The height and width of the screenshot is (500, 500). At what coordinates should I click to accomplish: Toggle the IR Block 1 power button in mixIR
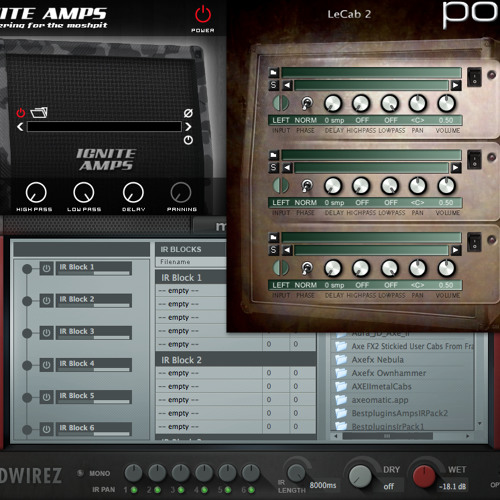pyautogui.click(x=46, y=268)
